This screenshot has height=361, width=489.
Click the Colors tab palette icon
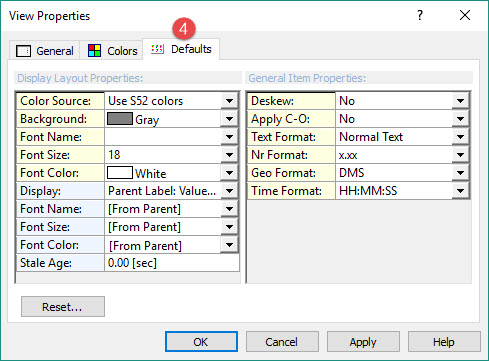[94, 51]
